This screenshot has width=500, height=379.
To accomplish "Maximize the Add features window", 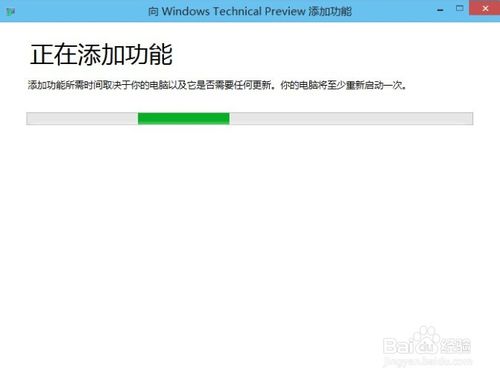I will (460, 8).
